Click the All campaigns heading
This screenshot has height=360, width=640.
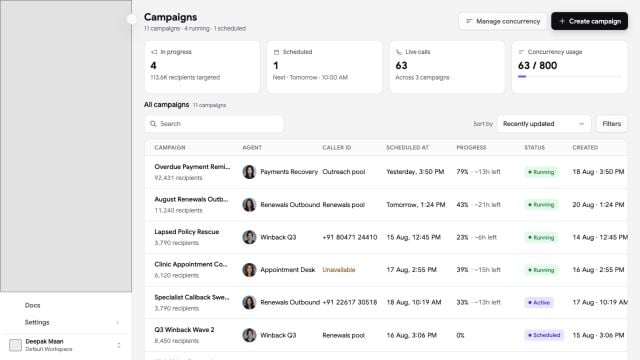click(x=166, y=104)
